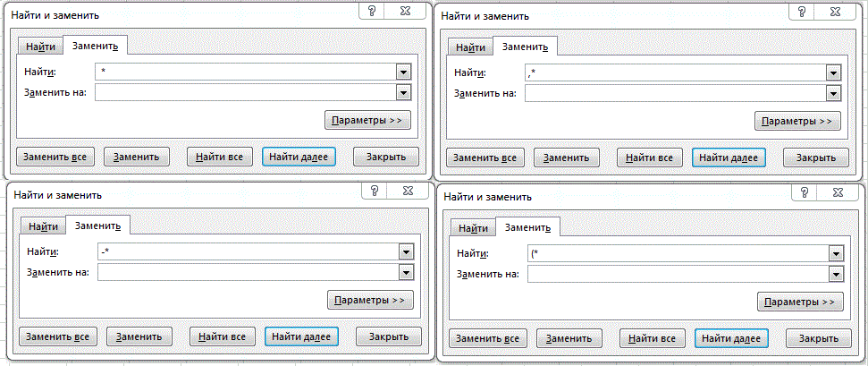
Task: Select the Заменить tab in the top-right dialog
Action: point(525,47)
